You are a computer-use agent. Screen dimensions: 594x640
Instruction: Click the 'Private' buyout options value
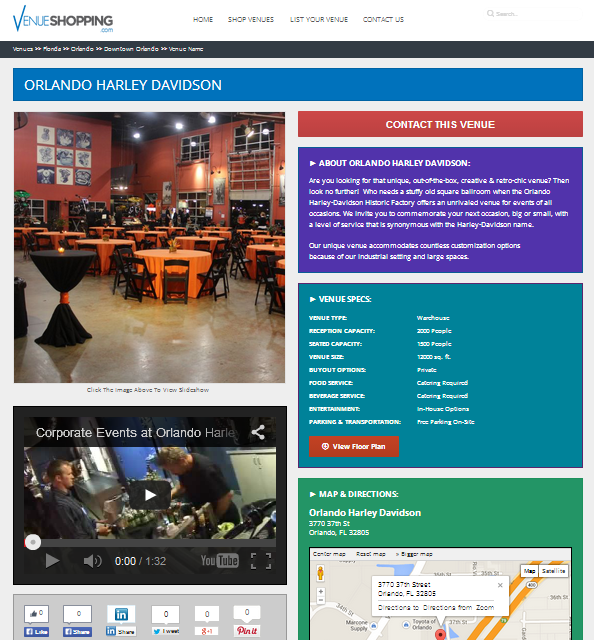point(426,370)
